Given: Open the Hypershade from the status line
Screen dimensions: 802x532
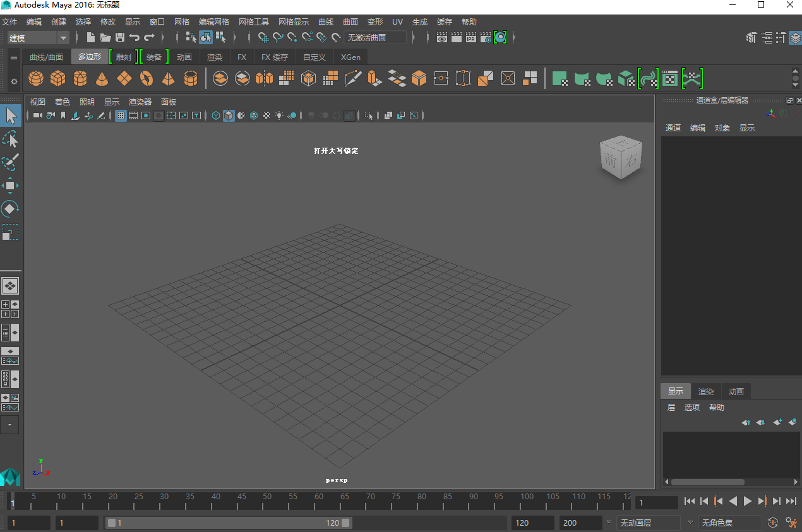Looking at the screenshot, I should click(500, 37).
